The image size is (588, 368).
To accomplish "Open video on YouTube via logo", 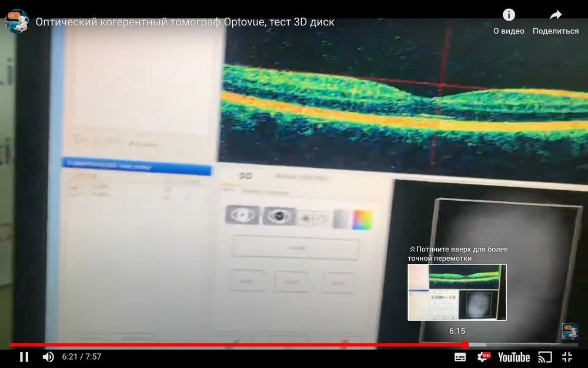I will 514,357.
